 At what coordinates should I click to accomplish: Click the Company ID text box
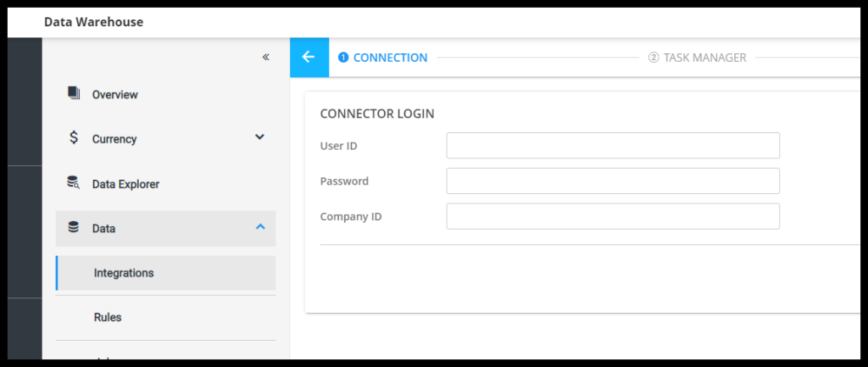coord(612,216)
